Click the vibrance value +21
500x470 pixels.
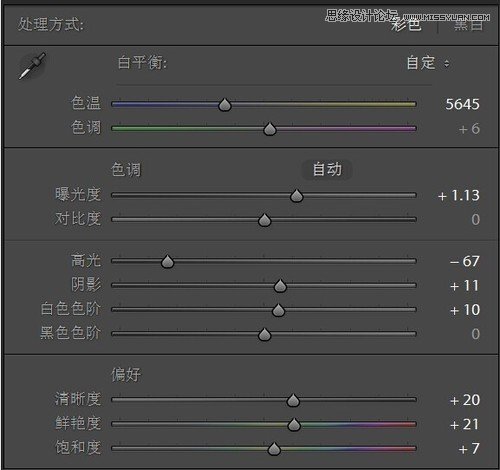[464, 424]
